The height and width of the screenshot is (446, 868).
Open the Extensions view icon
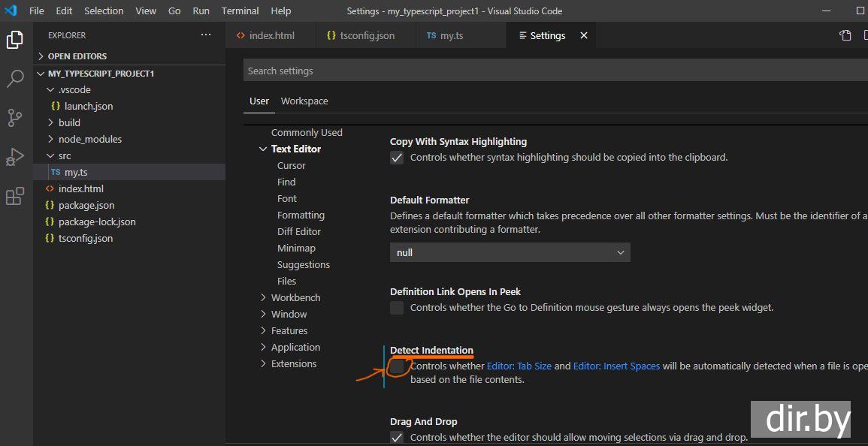coord(14,197)
